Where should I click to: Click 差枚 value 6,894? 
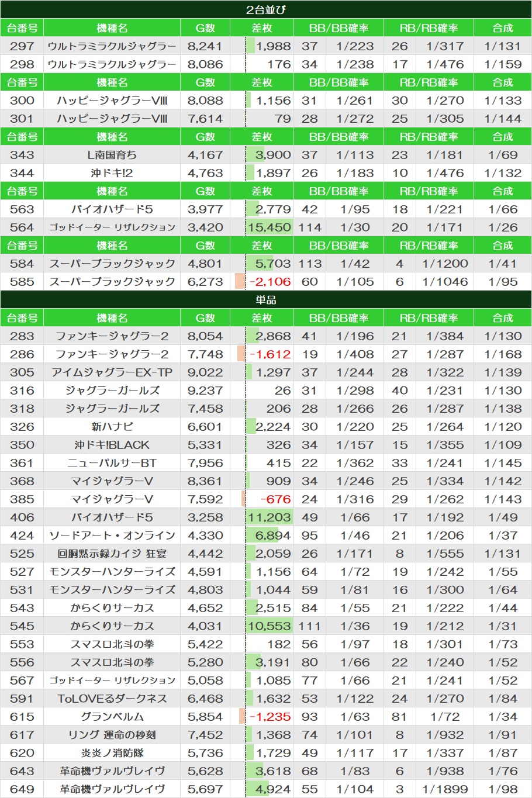click(x=273, y=536)
